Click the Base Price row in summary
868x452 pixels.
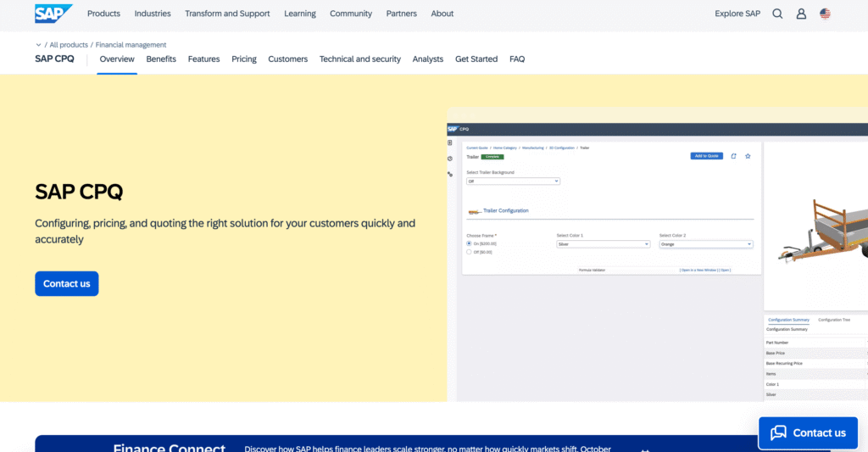pos(816,354)
